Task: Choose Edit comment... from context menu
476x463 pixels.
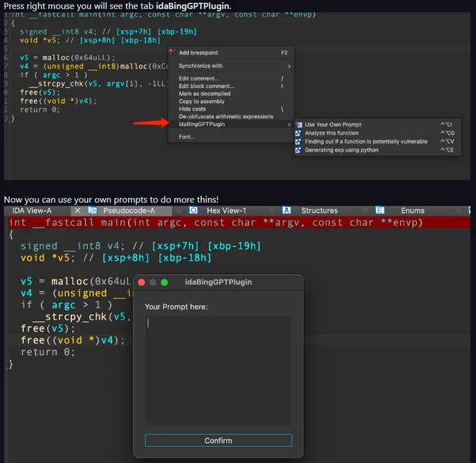Action: (231, 78)
